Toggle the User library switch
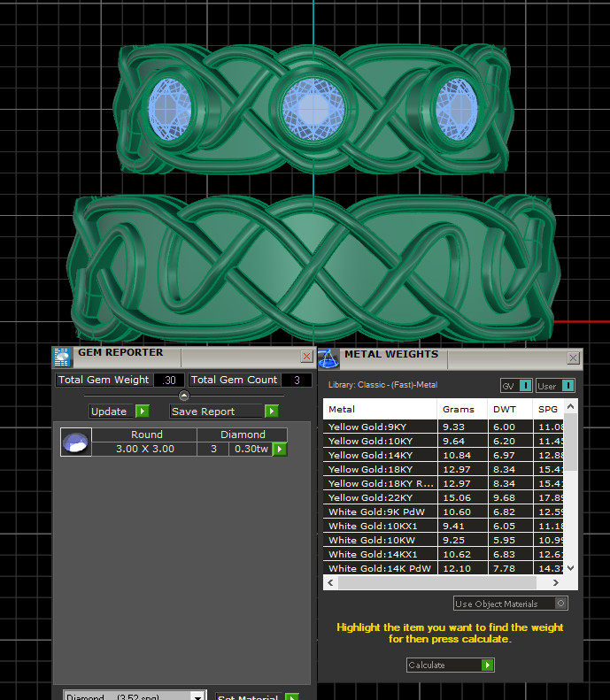This screenshot has width=610, height=700. click(567, 386)
